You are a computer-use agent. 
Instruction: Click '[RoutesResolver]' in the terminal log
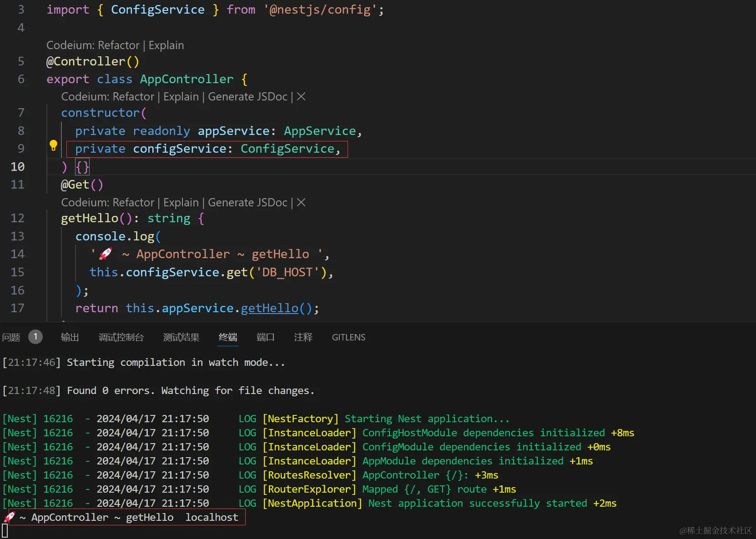click(x=309, y=475)
